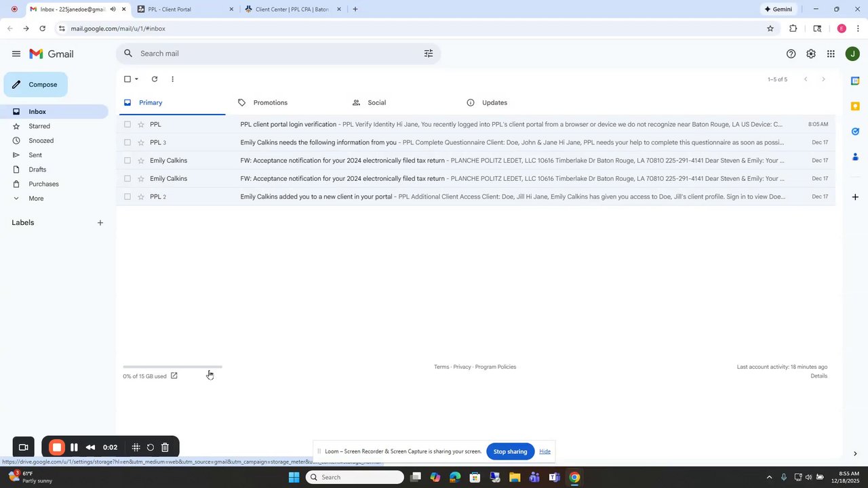Image resolution: width=868 pixels, height=488 pixels.
Task: Open the More options three-dot menu
Action: click(172, 79)
